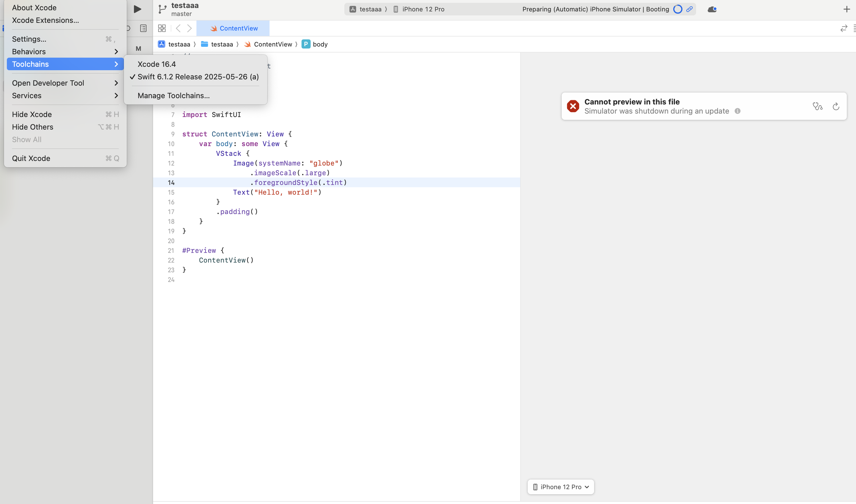Click the #Preview macro
Viewport: 856px width, 504px height.
coord(199,251)
